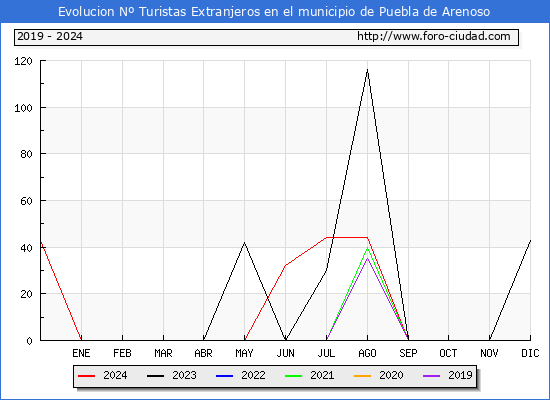Click the black 2023 peak at AGO

click(367, 70)
